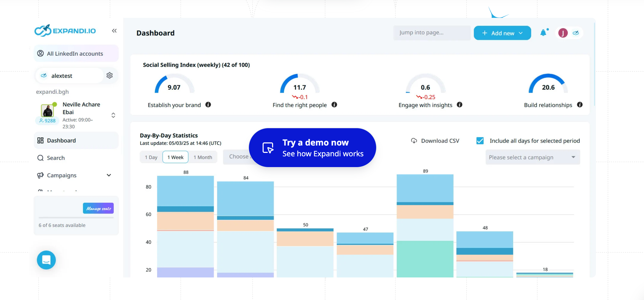Expand the Neville Achare Ebai account switcher
Viewport: 644px width, 300px height.
(113, 115)
